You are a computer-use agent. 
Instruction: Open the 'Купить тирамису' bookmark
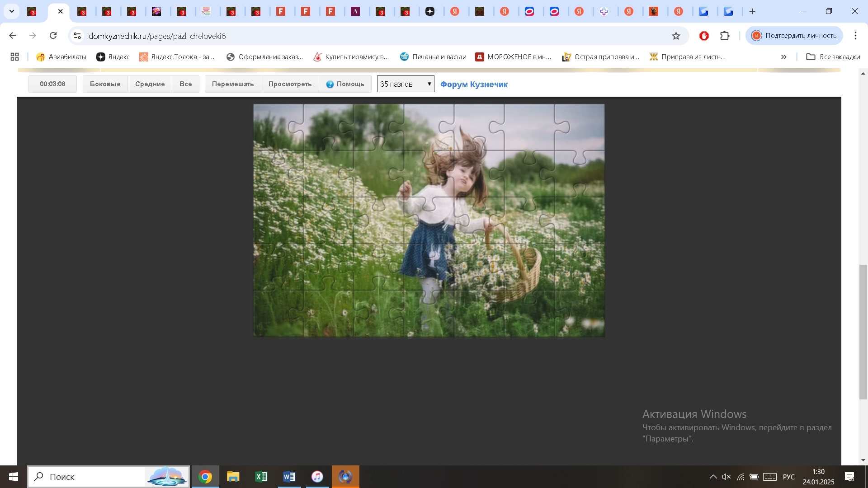351,56
